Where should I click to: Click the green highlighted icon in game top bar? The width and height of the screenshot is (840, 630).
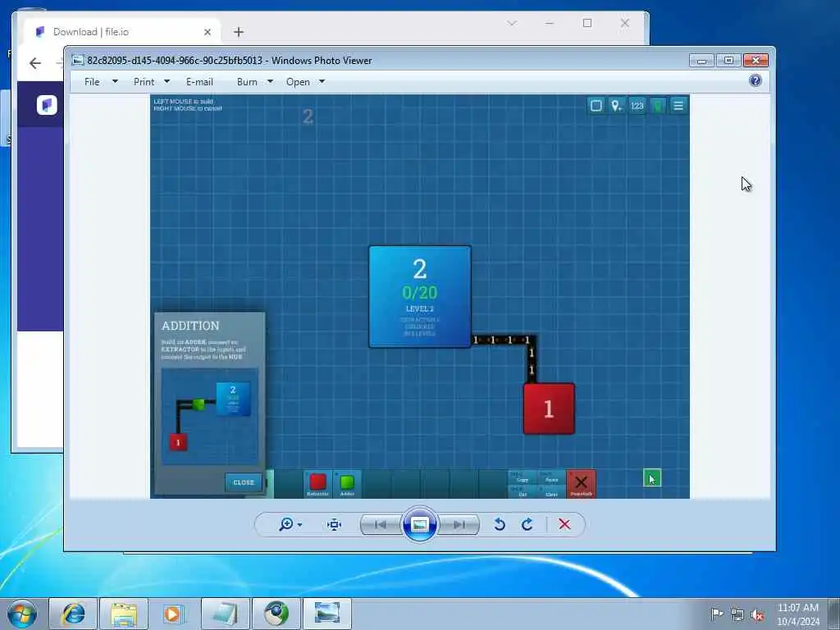click(658, 106)
